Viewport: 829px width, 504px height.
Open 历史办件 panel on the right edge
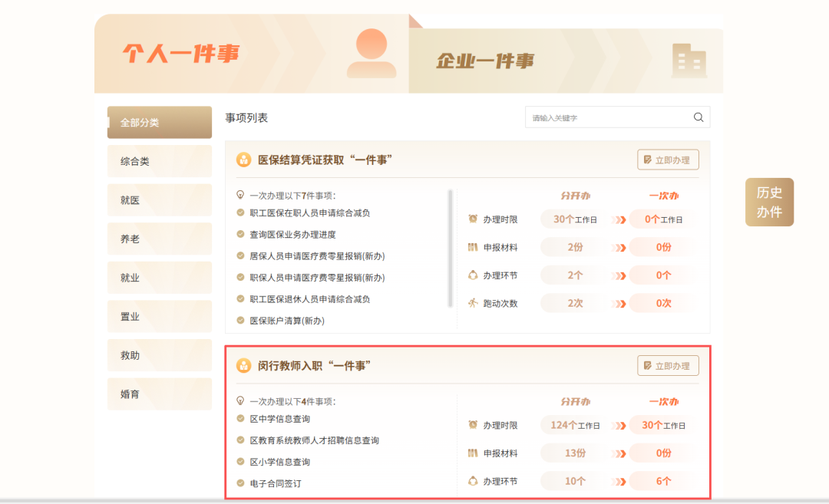(769, 203)
